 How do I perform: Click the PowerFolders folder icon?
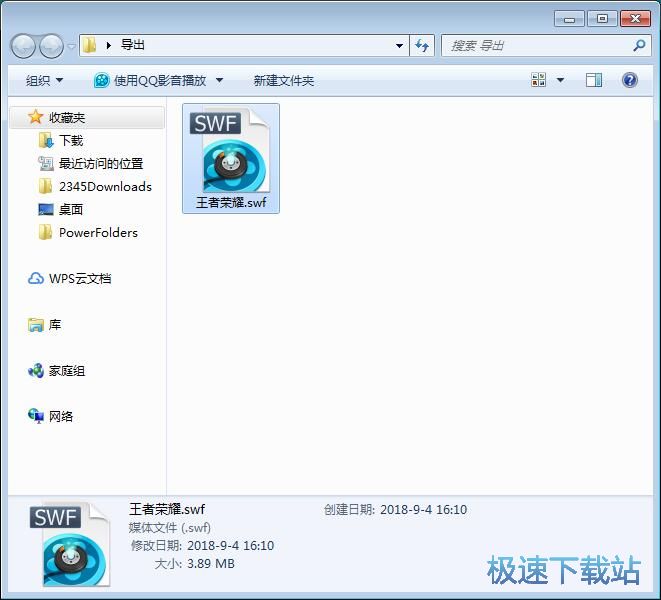click(46, 232)
